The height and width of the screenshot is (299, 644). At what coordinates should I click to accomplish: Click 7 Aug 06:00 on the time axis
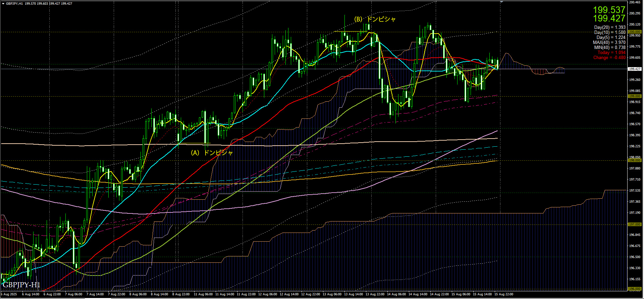tap(74, 294)
